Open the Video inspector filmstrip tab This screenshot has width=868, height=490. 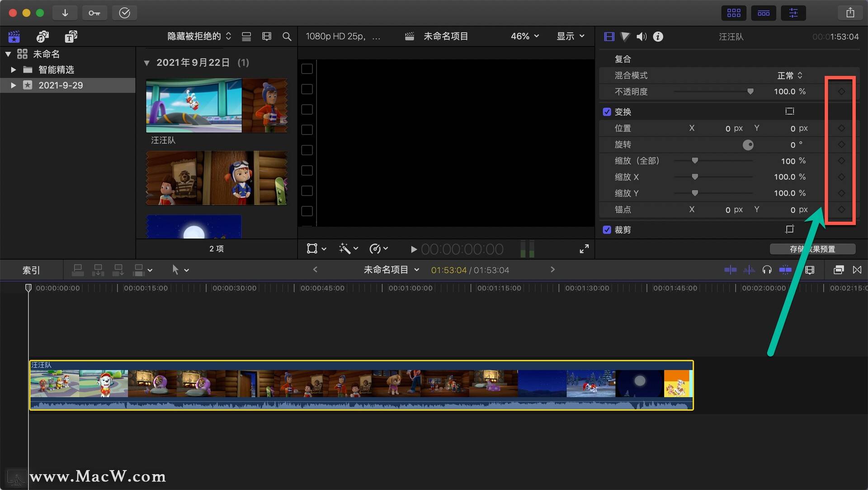tap(609, 37)
